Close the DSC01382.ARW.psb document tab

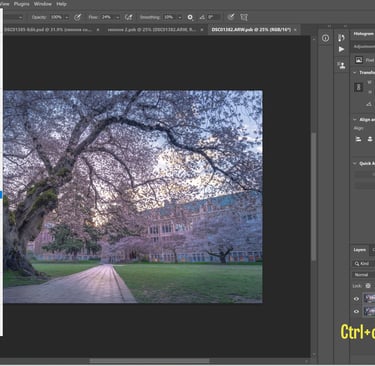[295, 30]
